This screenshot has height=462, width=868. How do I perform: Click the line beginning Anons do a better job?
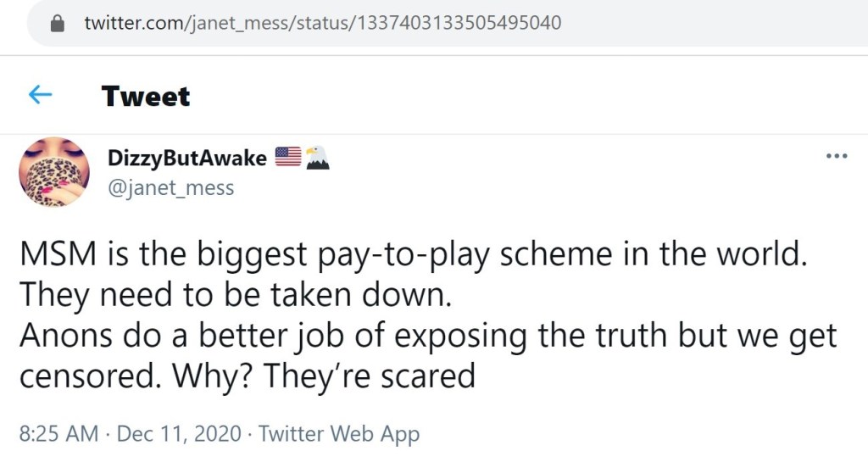[427, 336]
